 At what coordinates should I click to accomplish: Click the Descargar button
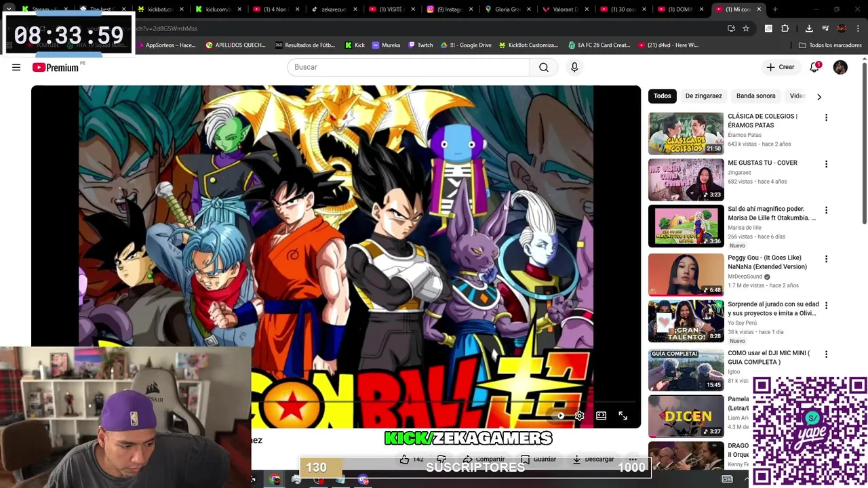[593, 460]
